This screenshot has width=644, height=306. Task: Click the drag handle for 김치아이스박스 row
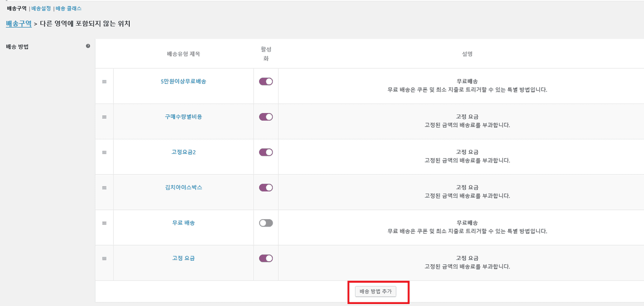[104, 187]
